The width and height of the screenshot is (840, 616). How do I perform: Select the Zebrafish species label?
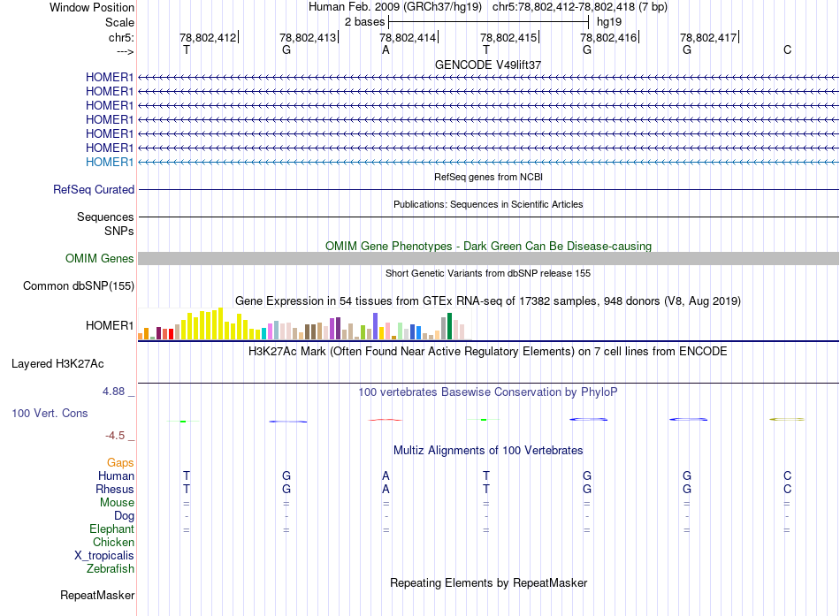pyautogui.click(x=111, y=569)
